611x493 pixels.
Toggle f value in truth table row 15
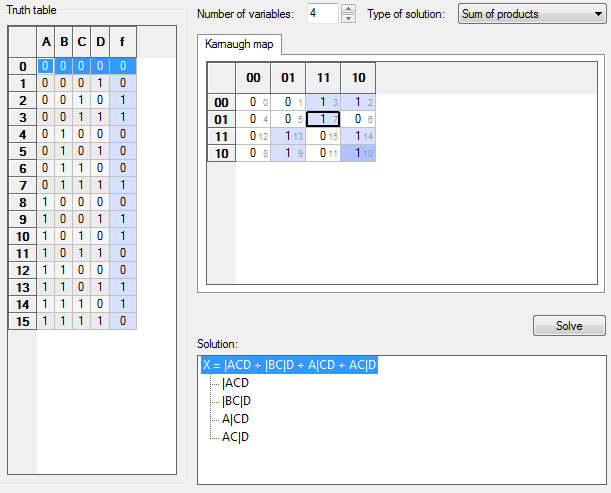[123, 321]
